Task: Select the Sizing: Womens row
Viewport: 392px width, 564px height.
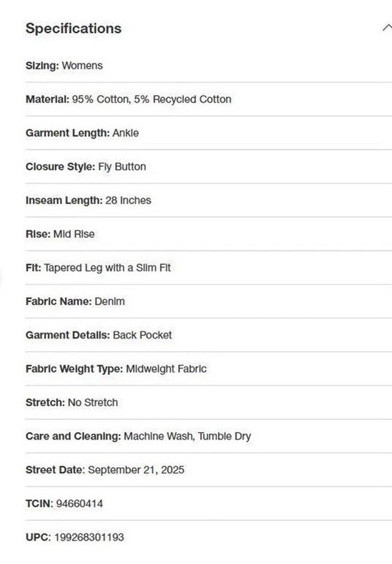Action: 208,66
